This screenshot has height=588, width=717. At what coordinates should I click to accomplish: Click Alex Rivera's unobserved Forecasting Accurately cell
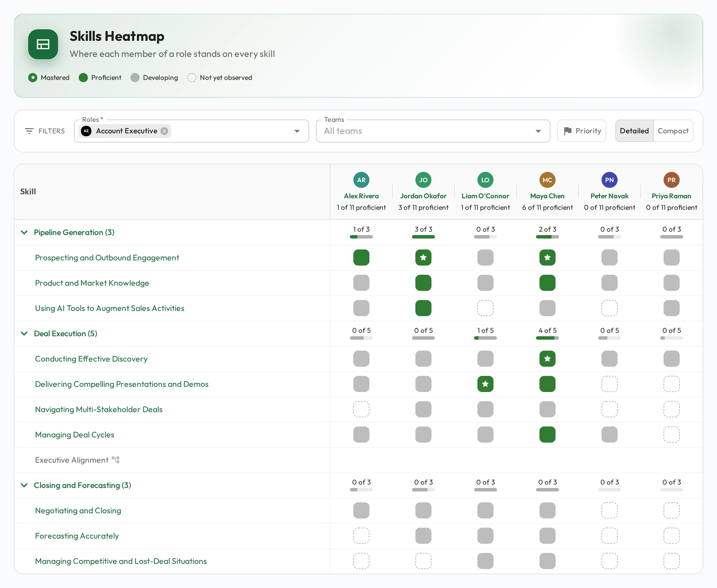tap(361, 536)
